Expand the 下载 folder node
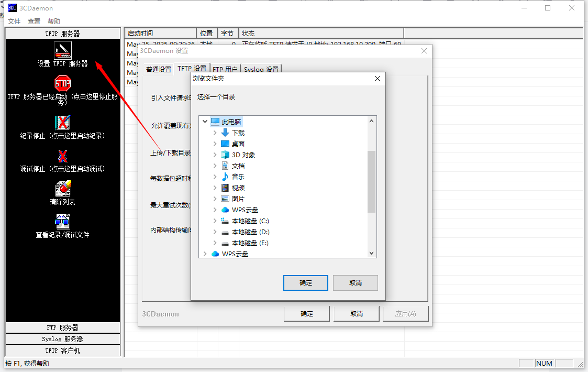This screenshot has height=372, width=588. click(x=215, y=133)
